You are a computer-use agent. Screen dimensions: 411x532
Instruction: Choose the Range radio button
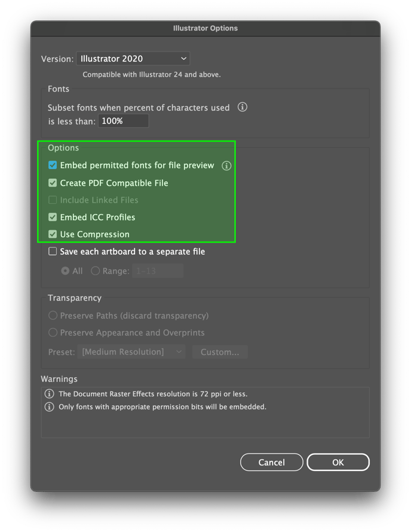coord(95,271)
